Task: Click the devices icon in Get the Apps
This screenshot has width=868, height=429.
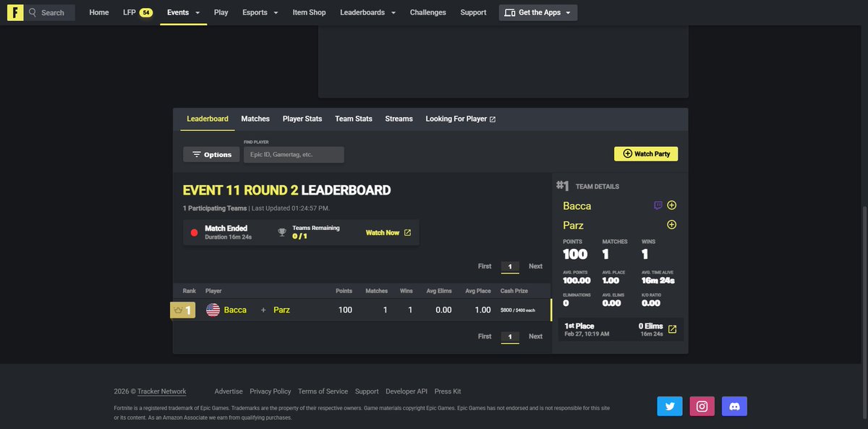Action: coord(509,12)
